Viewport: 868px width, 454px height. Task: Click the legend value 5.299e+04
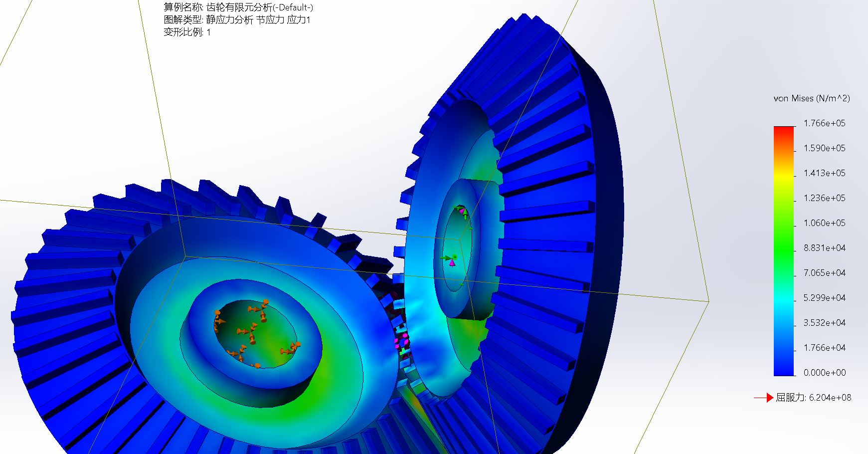point(825,298)
